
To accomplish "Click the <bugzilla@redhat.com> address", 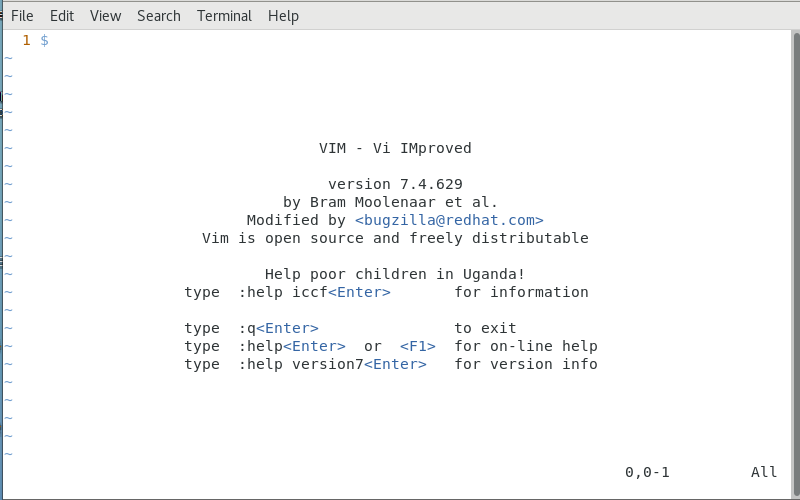I will coord(449,220).
